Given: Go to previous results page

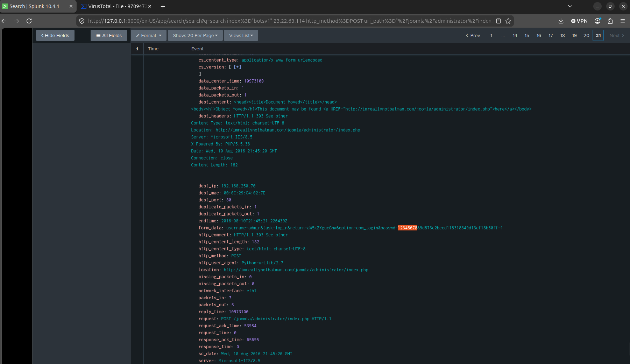Looking at the screenshot, I should pos(473,35).
